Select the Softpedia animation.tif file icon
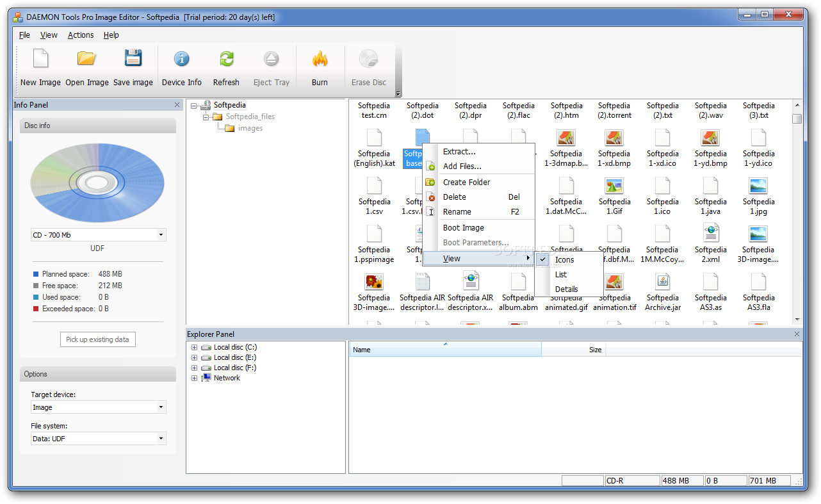 [x=614, y=282]
